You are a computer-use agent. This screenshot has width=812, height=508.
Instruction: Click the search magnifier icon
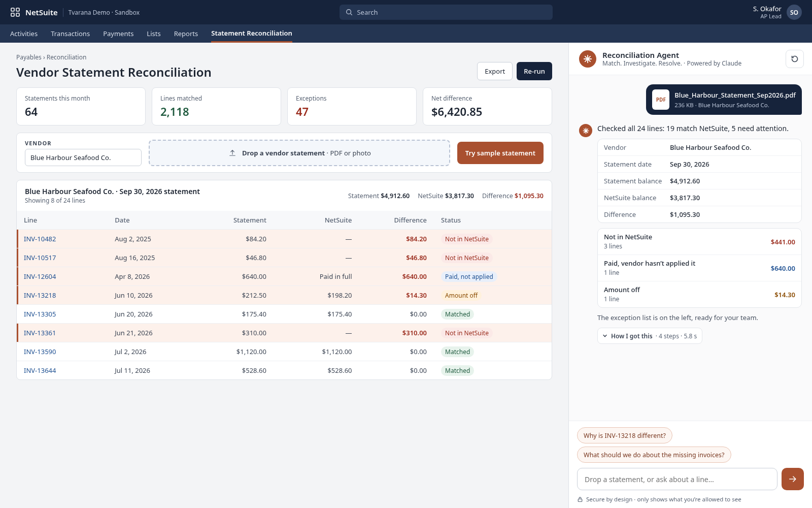[349, 12]
